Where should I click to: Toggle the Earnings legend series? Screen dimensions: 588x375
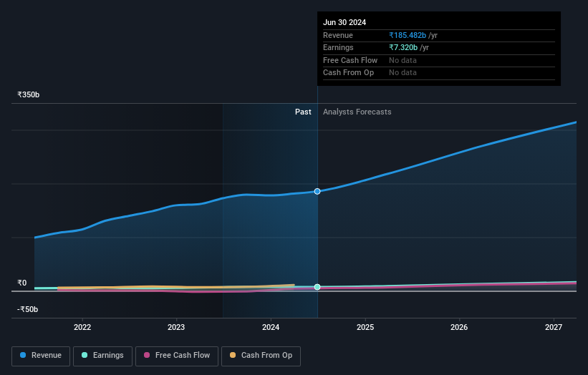pos(102,356)
